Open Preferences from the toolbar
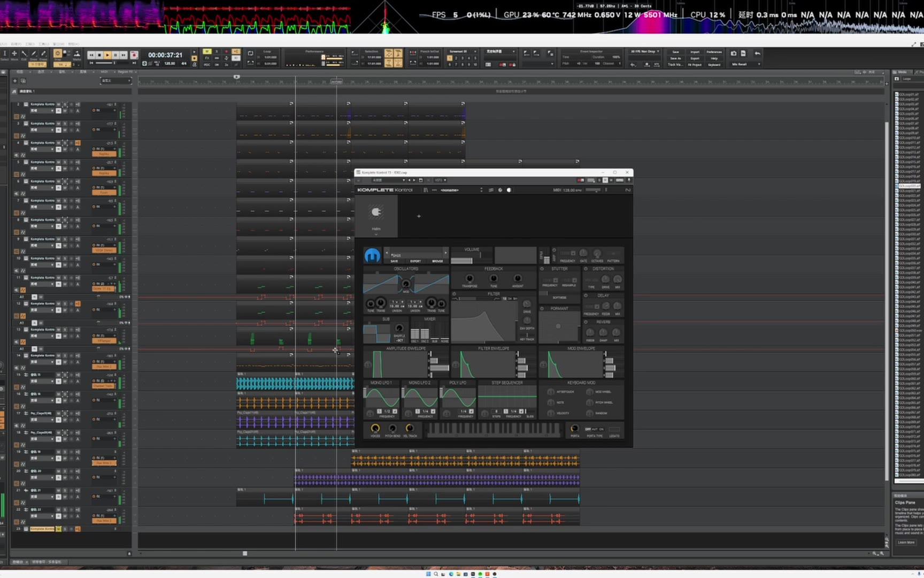Viewport: 924px width, 578px height. tap(714, 52)
